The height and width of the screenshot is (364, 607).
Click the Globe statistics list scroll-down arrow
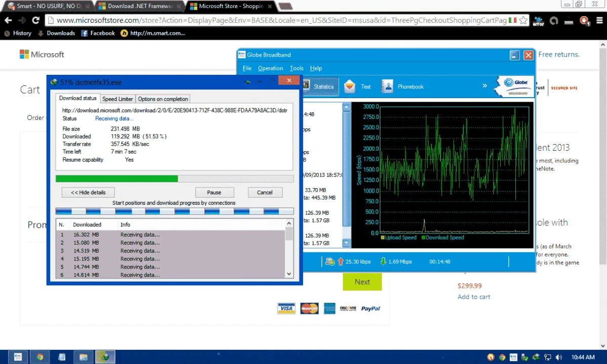tap(346, 243)
